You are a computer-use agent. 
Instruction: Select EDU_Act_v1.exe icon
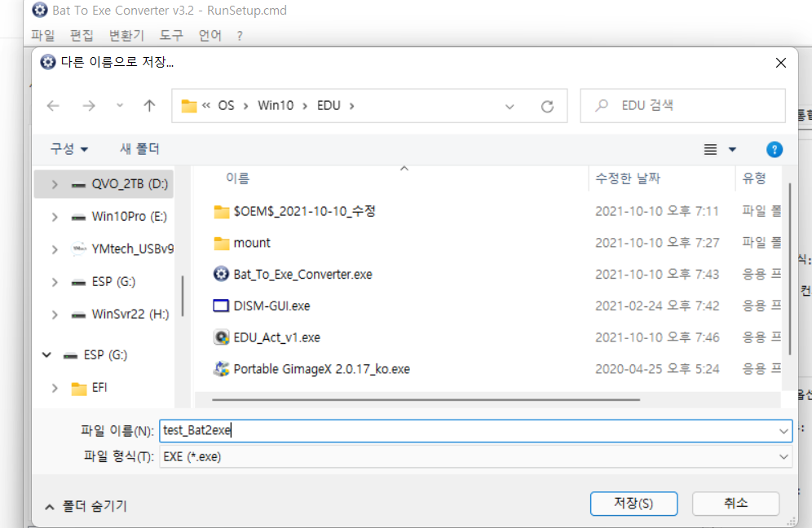tap(221, 337)
